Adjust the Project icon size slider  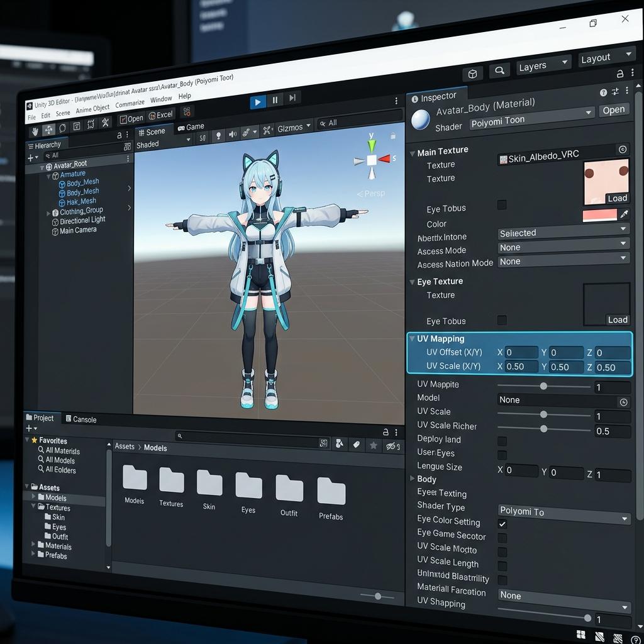(377, 596)
